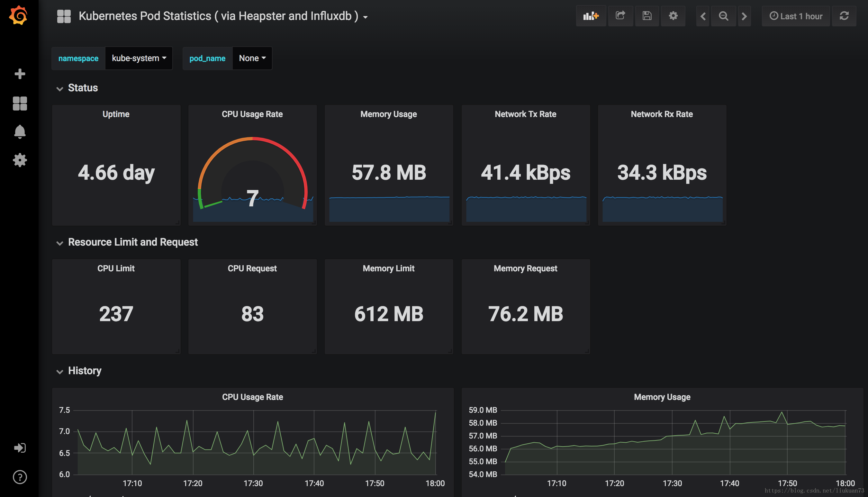Click the 34.3 kBps Rx rate value
The image size is (868, 497).
(x=662, y=172)
